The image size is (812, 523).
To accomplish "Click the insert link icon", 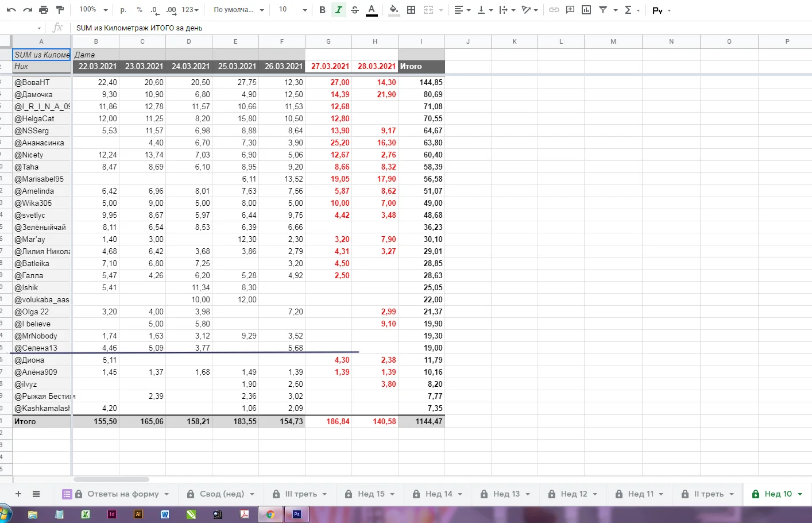I will click(554, 10).
